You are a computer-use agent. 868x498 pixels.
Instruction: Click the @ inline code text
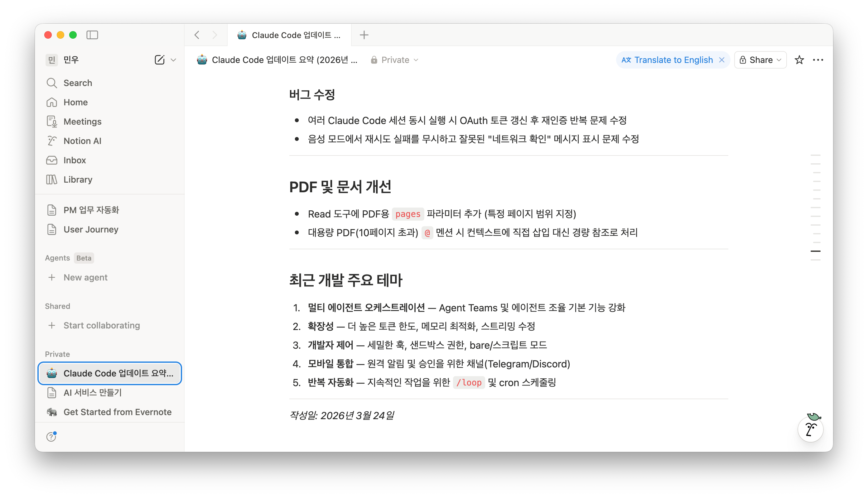click(427, 232)
